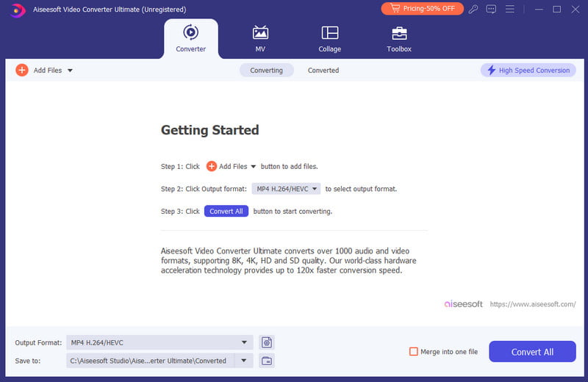Switch to the MV tab
The image size is (588, 382).
(260, 39)
